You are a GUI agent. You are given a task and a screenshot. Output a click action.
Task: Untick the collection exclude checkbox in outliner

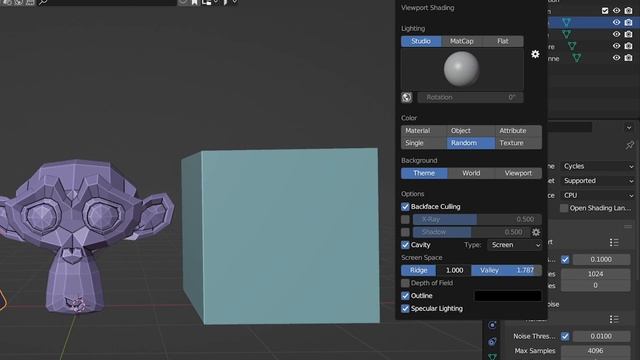[605, 11]
